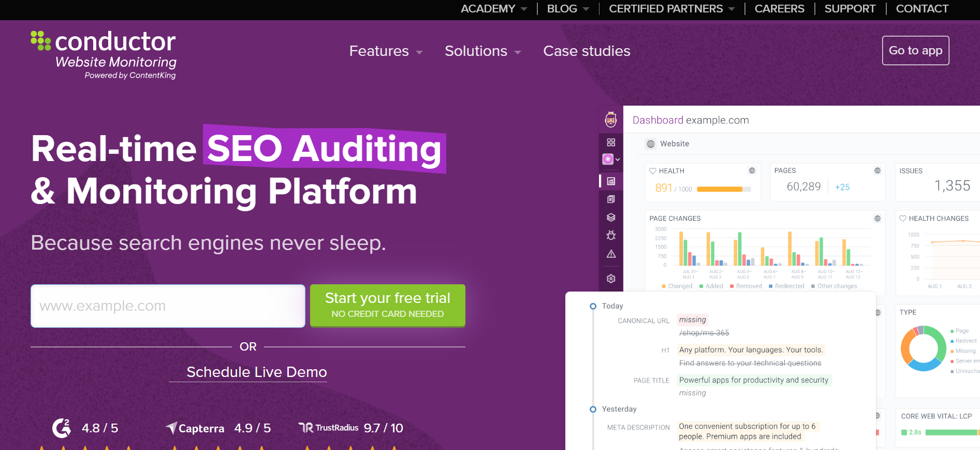
Task: Toggle the Redirect legend in Type card
Action: tap(963, 341)
